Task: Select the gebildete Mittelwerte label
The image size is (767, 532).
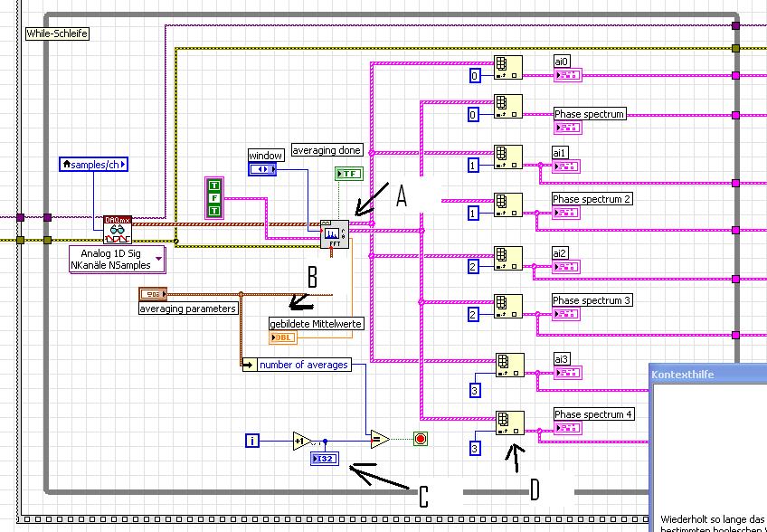Action: (316, 324)
